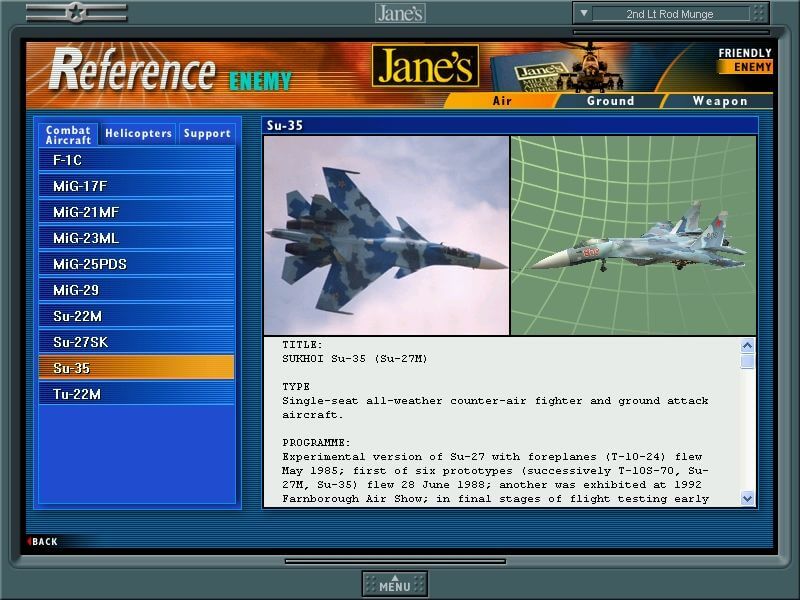Viewport: 800px width, 600px height.
Task: Select ENEMY reference toggle
Action: tap(745, 67)
